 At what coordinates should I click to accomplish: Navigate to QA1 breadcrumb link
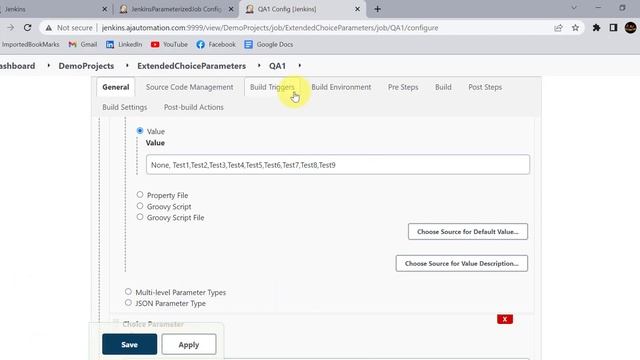click(x=277, y=66)
